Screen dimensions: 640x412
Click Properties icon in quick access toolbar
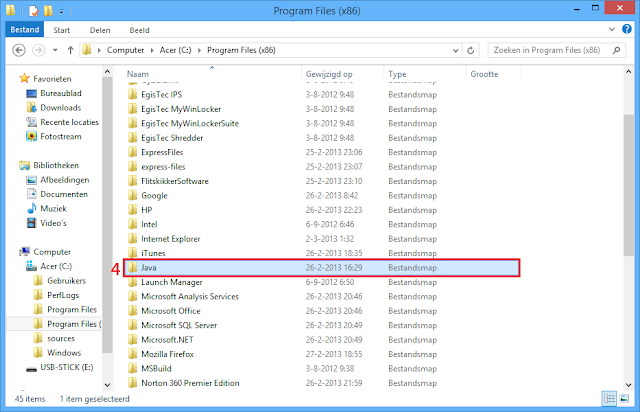pyautogui.click(x=33, y=11)
